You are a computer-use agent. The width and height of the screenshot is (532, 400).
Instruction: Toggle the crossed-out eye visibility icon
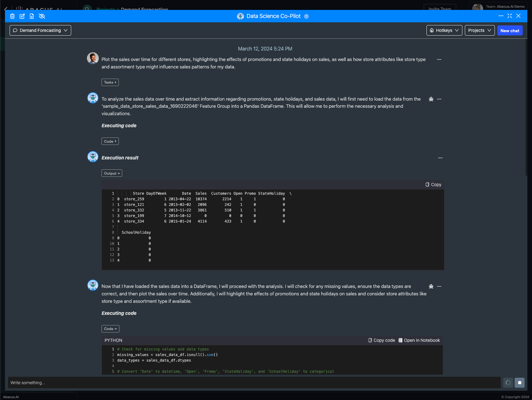pyautogui.click(x=42, y=16)
